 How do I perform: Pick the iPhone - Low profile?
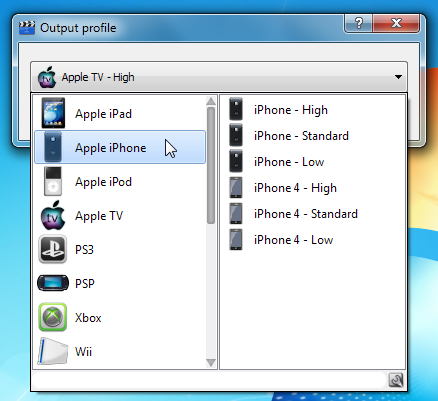pyautogui.click(x=289, y=162)
